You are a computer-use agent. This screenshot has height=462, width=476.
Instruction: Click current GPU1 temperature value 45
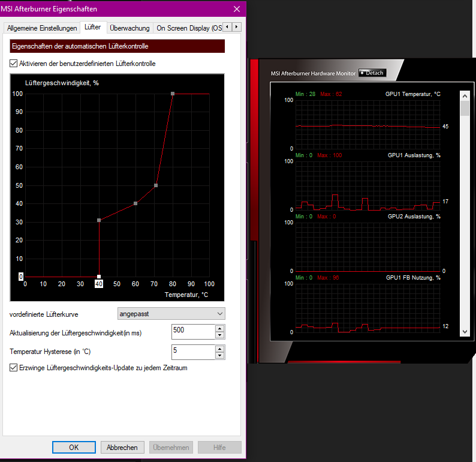(x=445, y=127)
